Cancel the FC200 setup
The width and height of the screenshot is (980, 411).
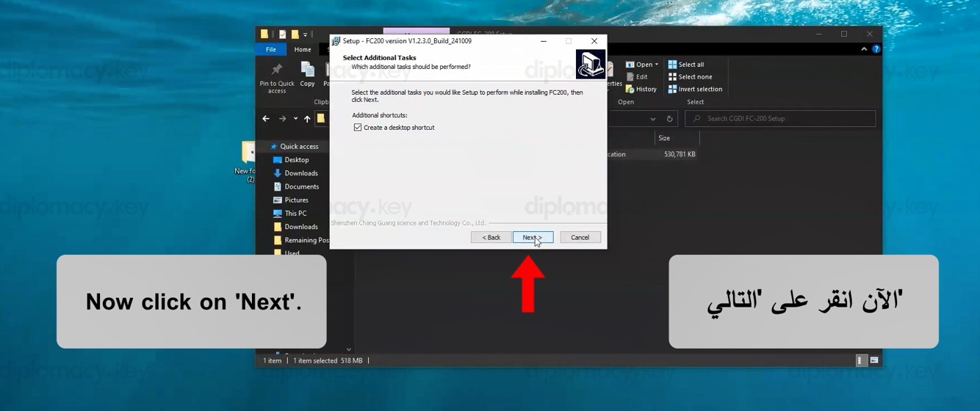coord(580,237)
